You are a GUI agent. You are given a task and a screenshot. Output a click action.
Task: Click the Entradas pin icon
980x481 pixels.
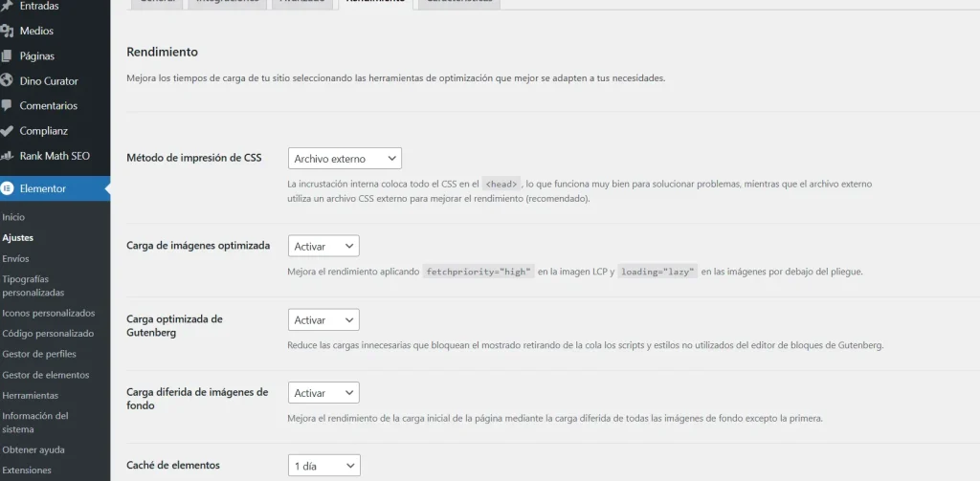click(7, 6)
